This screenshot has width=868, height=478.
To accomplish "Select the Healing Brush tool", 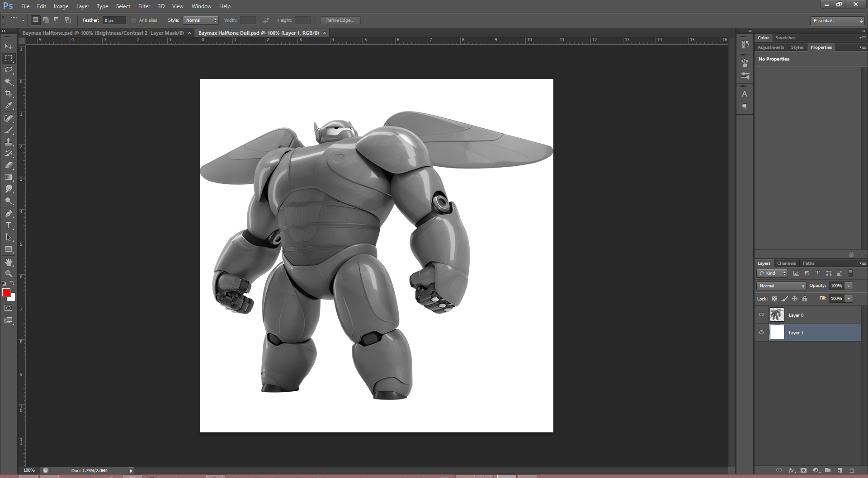I will click(x=9, y=118).
